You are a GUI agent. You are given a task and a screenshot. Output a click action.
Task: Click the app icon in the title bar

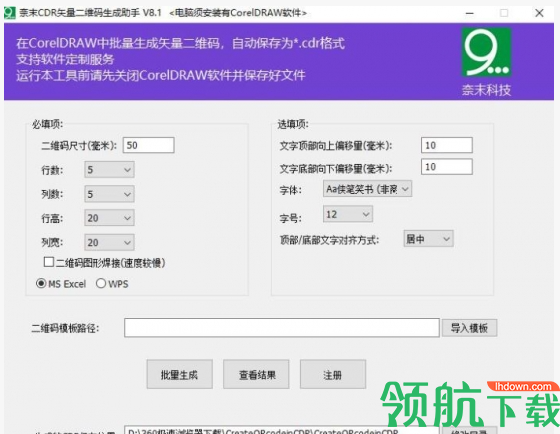[x=10, y=13]
